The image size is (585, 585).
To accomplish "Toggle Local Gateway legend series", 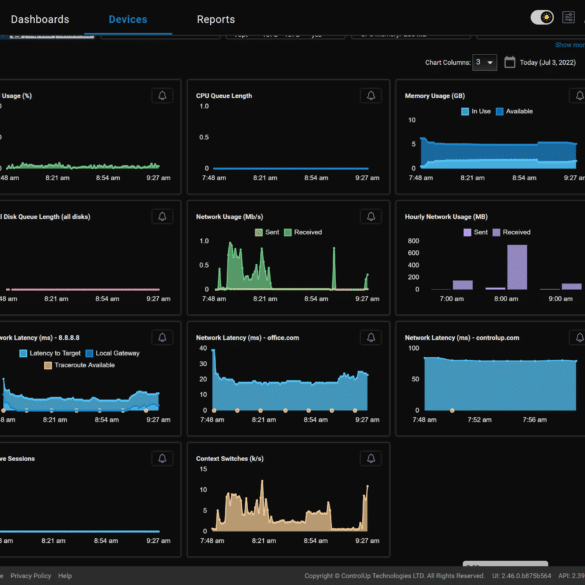I will pyautogui.click(x=112, y=353).
